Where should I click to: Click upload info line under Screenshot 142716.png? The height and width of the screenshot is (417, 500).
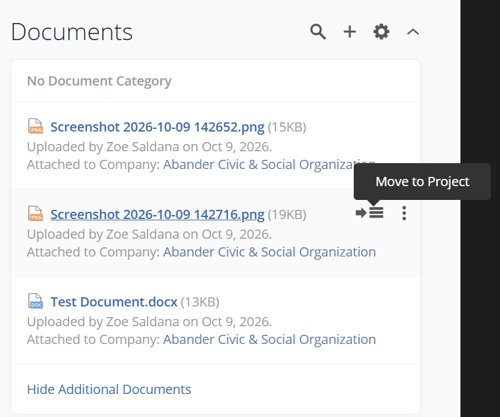tap(149, 234)
